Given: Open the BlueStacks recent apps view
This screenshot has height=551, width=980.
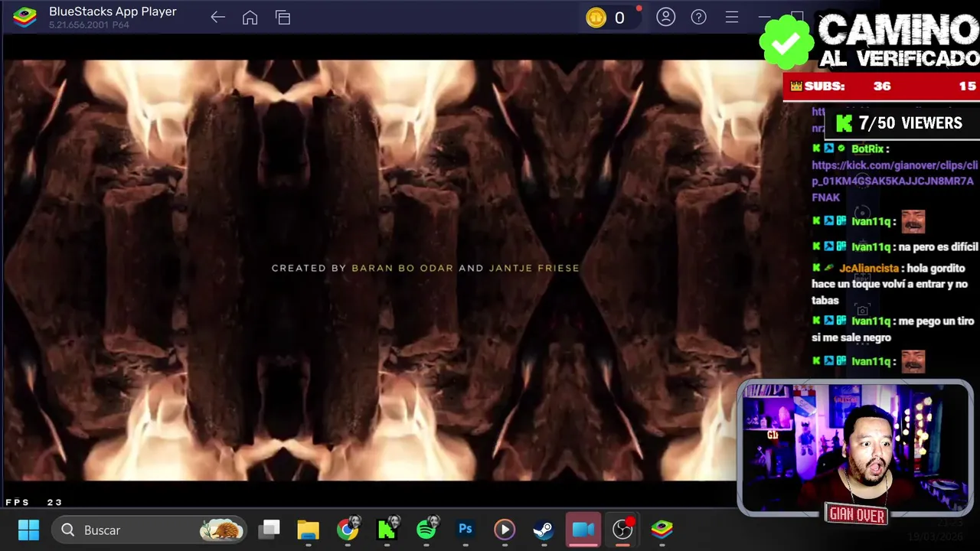Looking at the screenshot, I should pyautogui.click(x=283, y=18).
